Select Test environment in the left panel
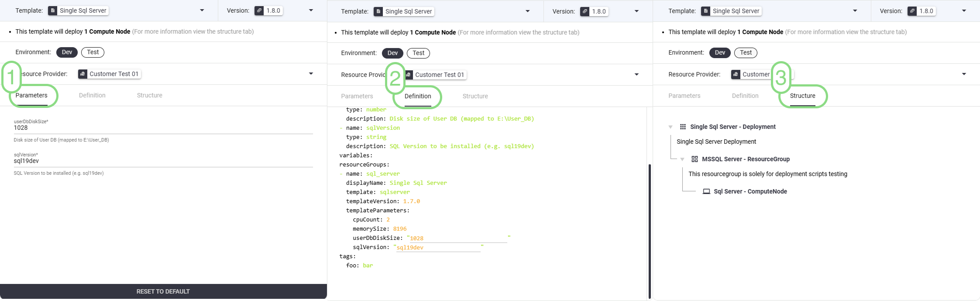The height and width of the screenshot is (301, 980). click(93, 52)
